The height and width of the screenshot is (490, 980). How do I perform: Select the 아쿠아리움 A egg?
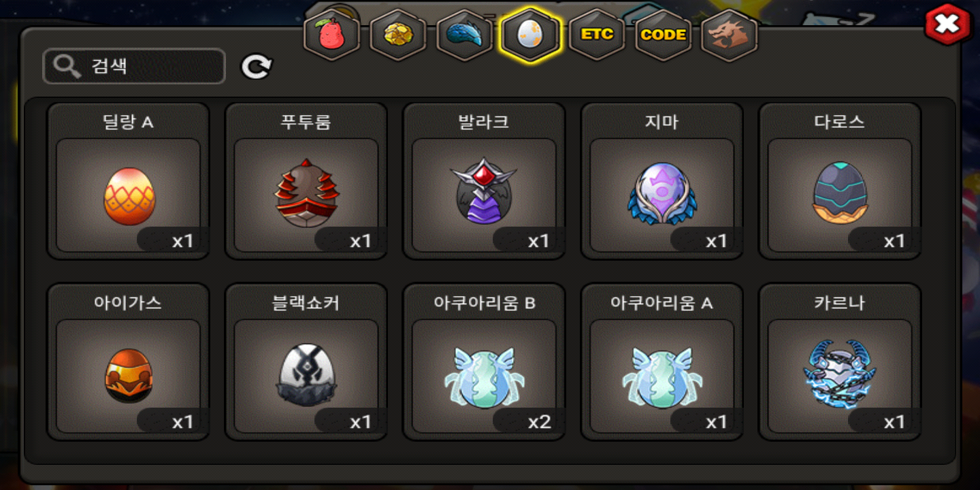pyautogui.click(x=661, y=362)
